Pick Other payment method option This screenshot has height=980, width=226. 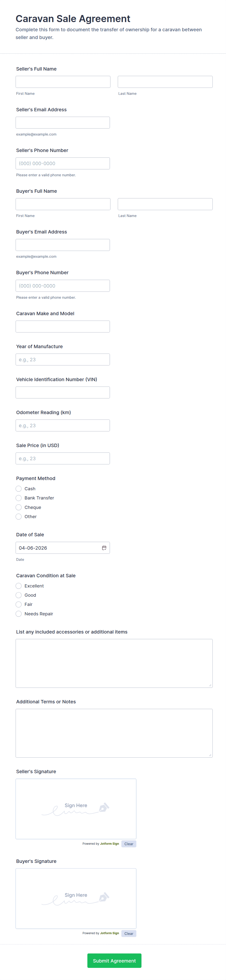point(19,517)
